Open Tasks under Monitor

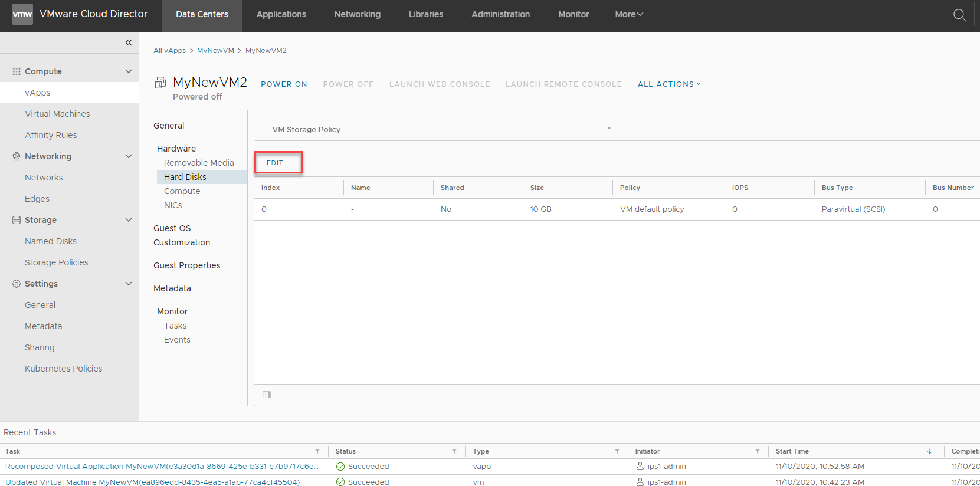pyautogui.click(x=175, y=326)
